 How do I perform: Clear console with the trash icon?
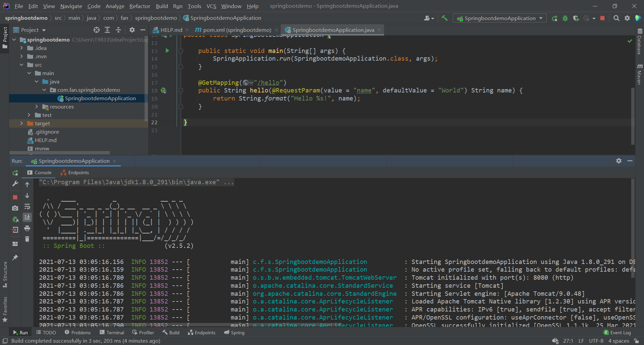pyautogui.click(x=27, y=239)
